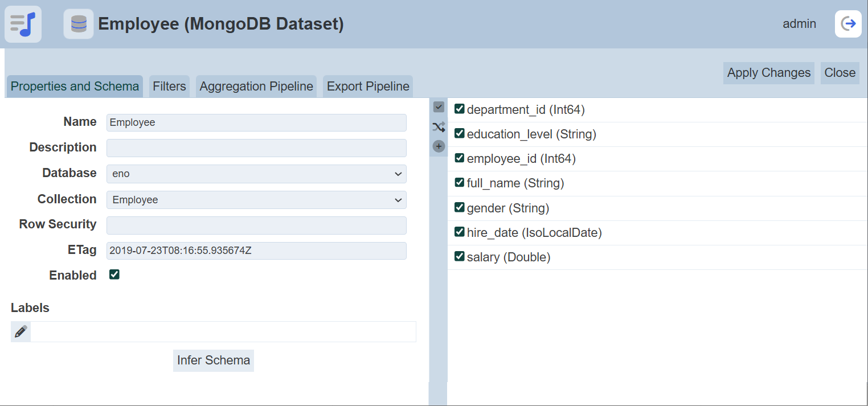Go to the Export Pipeline tab
Viewport: 868px width, 406px height.
(368, 87)
